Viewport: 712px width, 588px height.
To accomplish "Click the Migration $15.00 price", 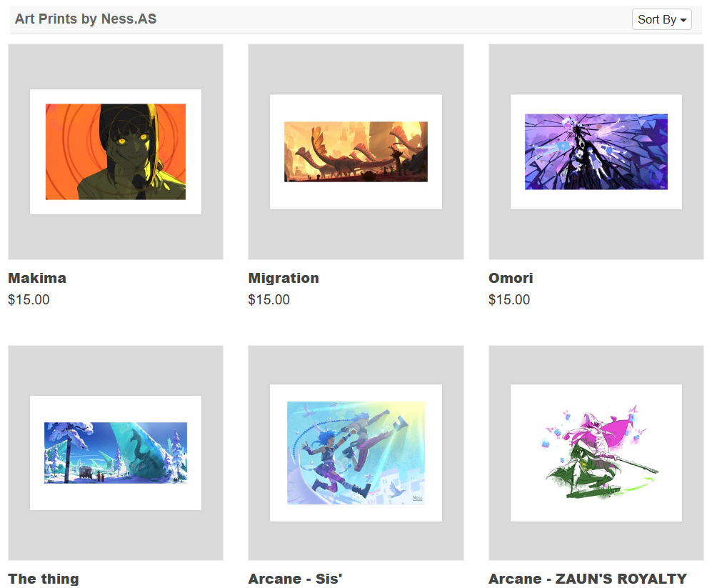I will coord(269,300).
